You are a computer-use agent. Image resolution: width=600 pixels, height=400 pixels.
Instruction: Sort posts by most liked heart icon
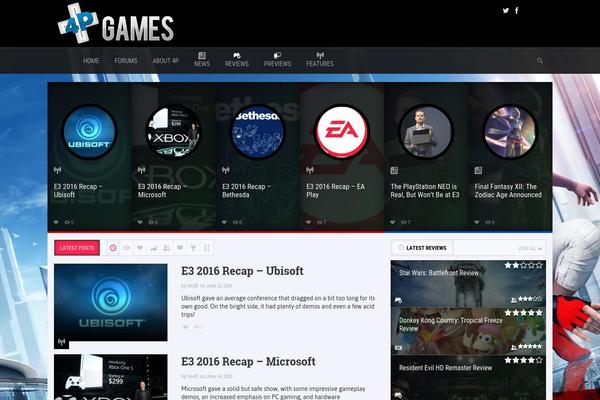[x=140, y=248]
